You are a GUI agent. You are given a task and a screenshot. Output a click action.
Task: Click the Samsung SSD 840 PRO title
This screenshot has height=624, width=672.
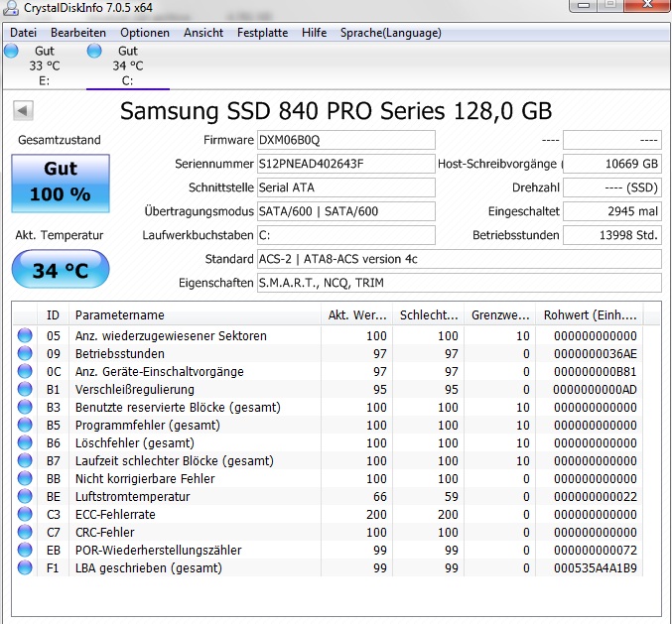click(x=336, y=111)
